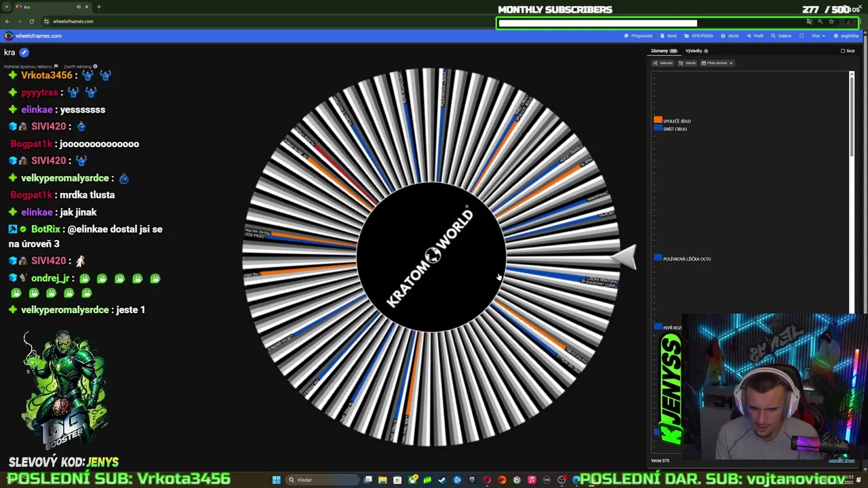The height and width of the screenshot is (488, 868).
Task: Open the tab search dropdown
Action: [x=7, y=7]
